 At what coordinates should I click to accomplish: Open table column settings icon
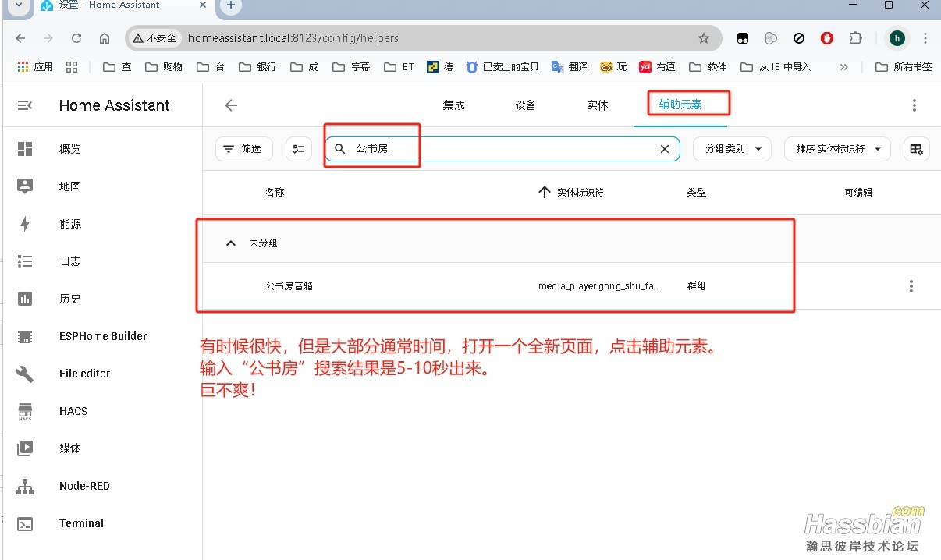coord(917,149)
